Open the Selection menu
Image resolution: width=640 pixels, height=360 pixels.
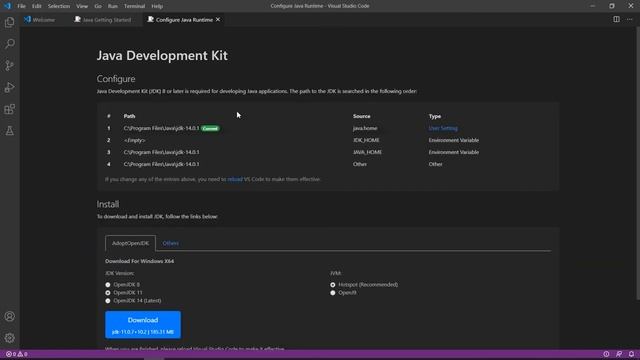click(59, 6)
